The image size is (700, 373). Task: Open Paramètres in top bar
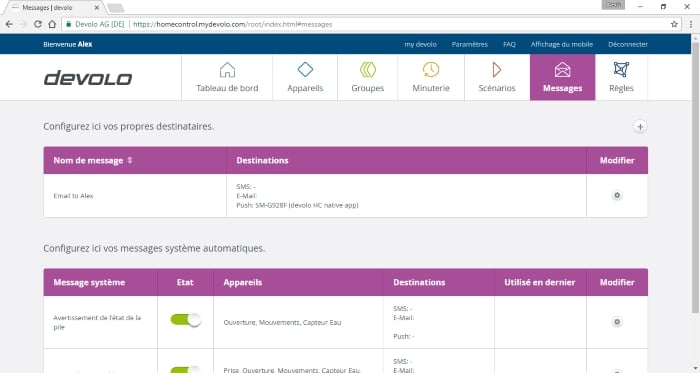coord(470,44)
